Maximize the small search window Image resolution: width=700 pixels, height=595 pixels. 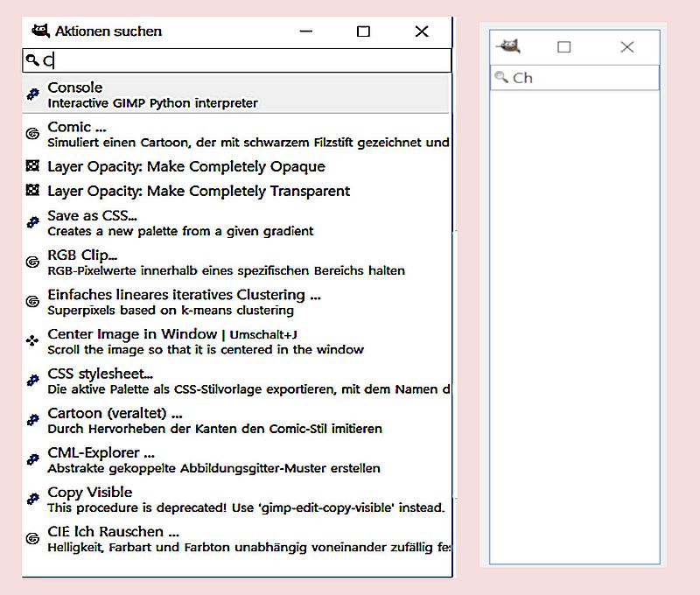tap(563, 47)
